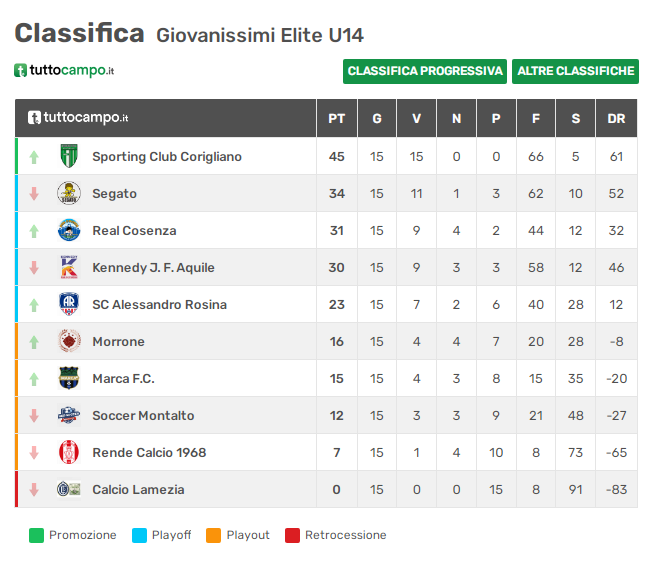Screen dimensions: 658x566
Task: Open the Real Cosenza crest icon
Action: pyautogui.click(x=69, y=230)
